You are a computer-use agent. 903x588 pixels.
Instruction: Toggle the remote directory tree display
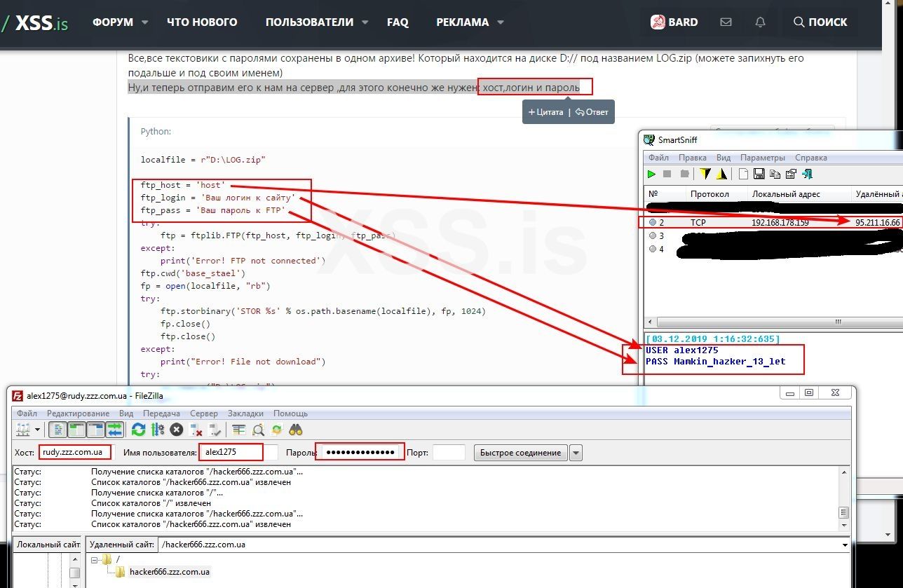96,430
